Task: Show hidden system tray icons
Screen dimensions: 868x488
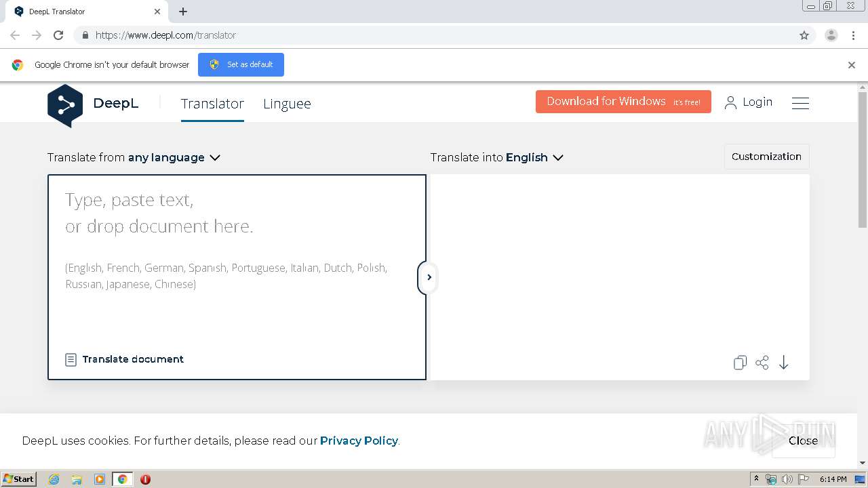Action: pyautogui.click(x=756, y=479)
